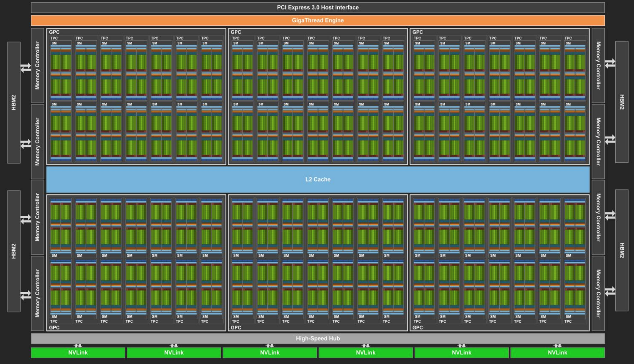Click the bottom-right Memory Controller block

coord(598,293)
